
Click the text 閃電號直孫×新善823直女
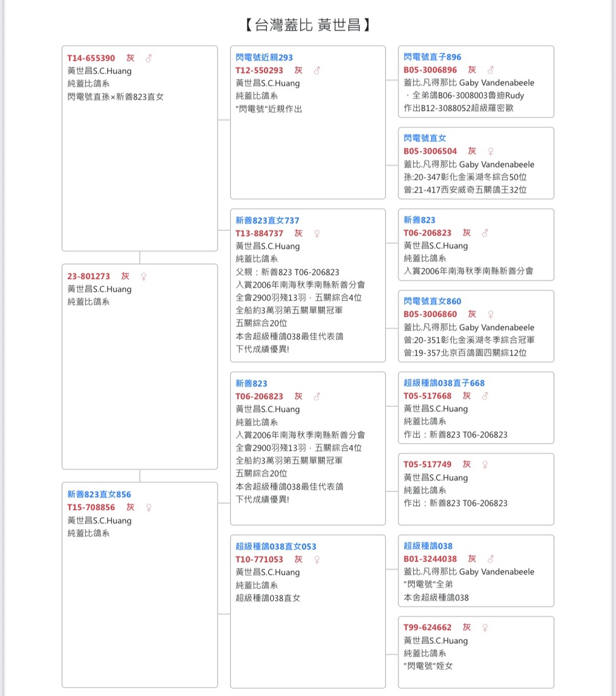116,97
